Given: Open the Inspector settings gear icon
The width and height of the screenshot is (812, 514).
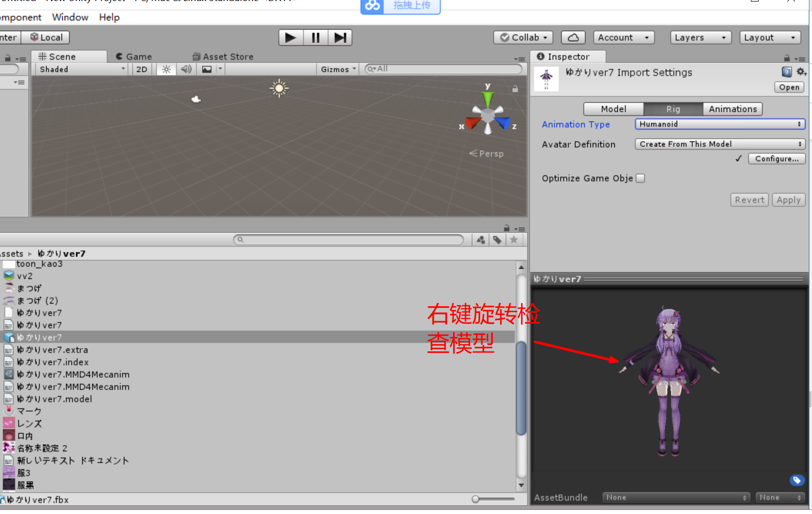Looking at the screenshot, I should point(801,72).
